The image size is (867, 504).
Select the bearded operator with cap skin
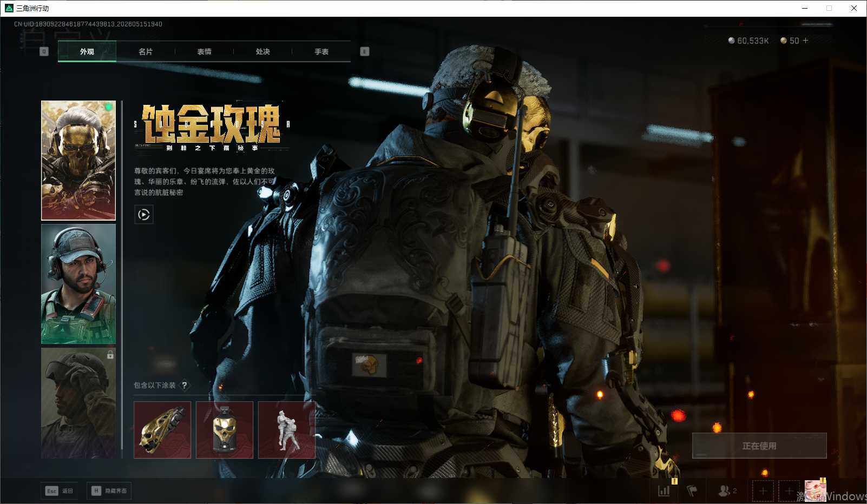(x=78, y=284)
